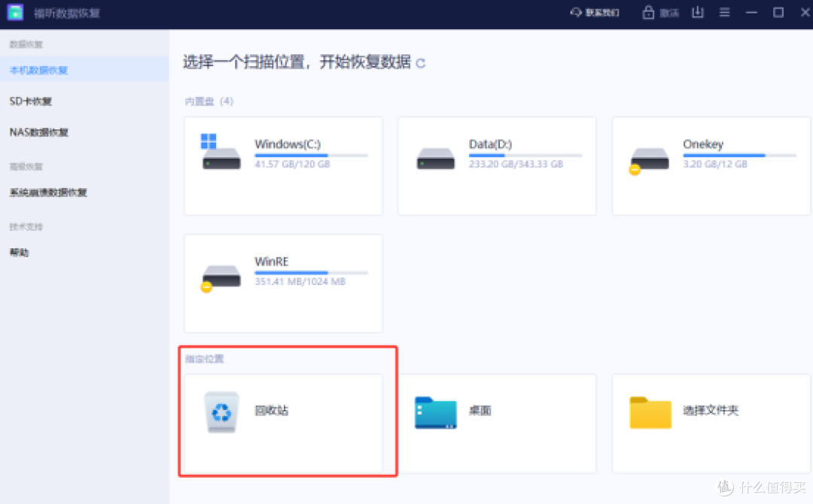813x504 pixels.
Task: Click the Onekey partition name
Action: pyautogui.click(x=703, y=144)
